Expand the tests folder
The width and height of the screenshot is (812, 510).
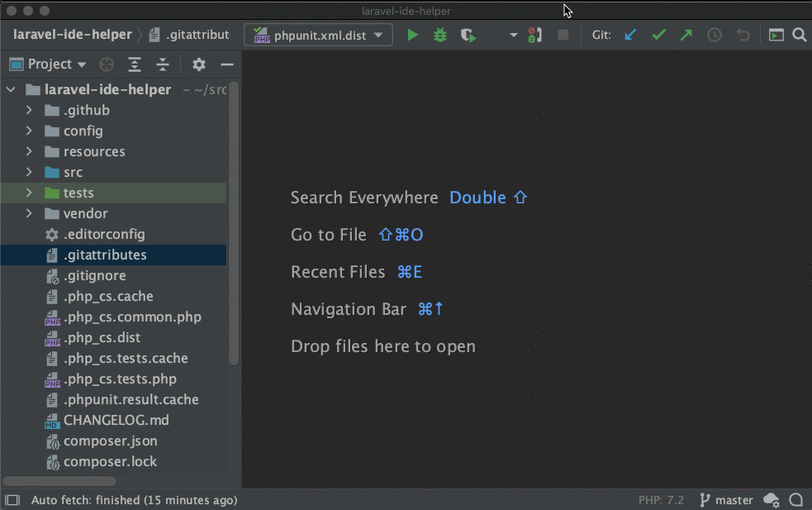coord(29,193)
